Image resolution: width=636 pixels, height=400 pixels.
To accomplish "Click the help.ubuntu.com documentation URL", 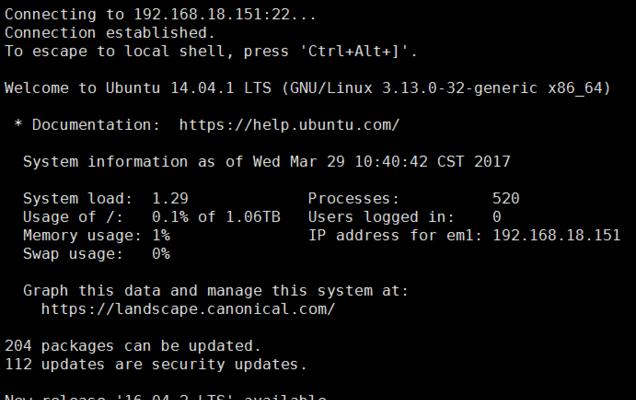I will (289, 125).
